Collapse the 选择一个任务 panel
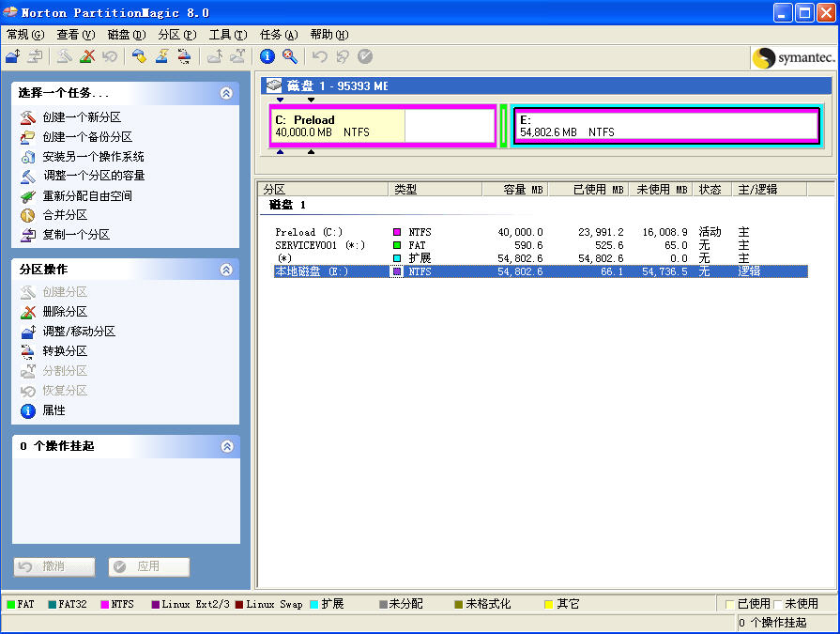 (226, 93)
